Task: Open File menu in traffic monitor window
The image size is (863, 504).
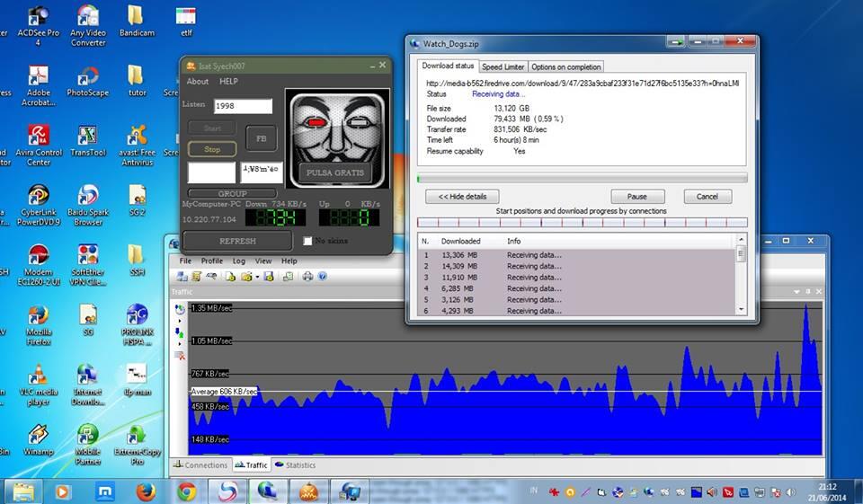Action: click(x=185, y=261)
